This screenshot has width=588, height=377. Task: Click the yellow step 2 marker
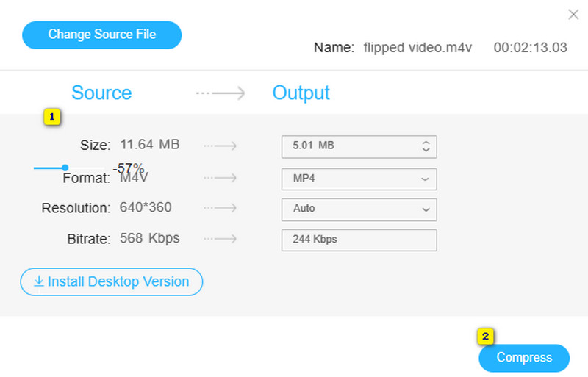pyautogui.click(x=485, y=337)
